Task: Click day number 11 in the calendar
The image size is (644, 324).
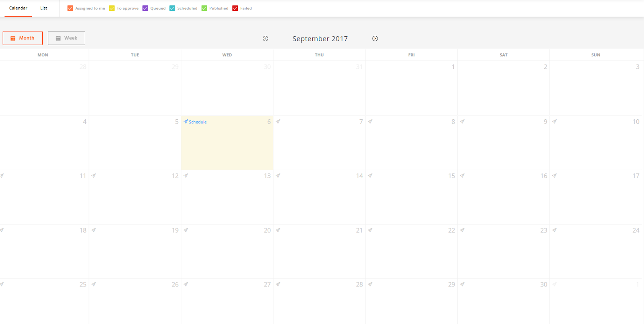Action: [83, 176]
